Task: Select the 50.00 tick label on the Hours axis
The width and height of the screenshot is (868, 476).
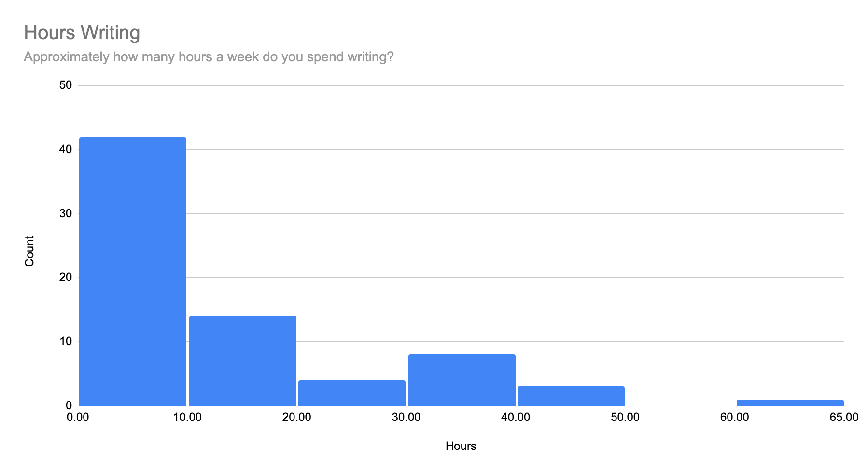Action: 625,417
